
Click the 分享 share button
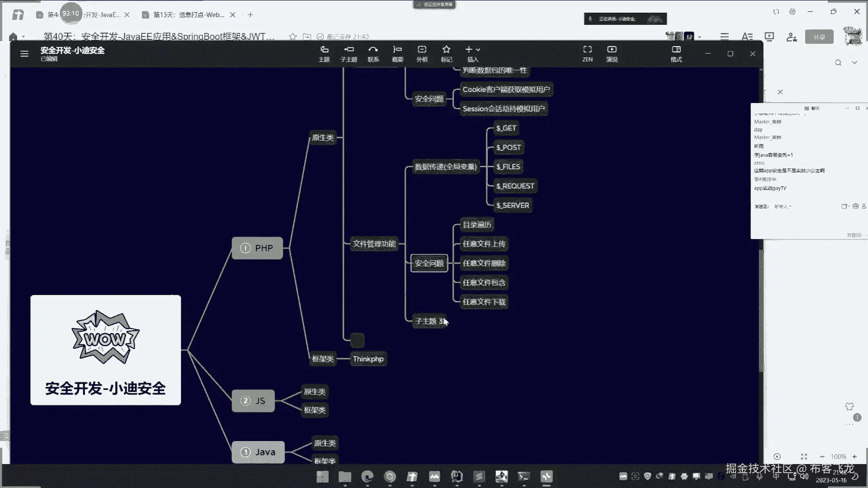tap(819, 37)
